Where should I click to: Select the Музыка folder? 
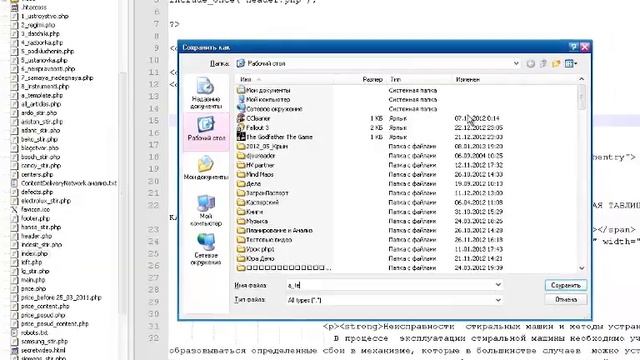[x=253, y=221]
